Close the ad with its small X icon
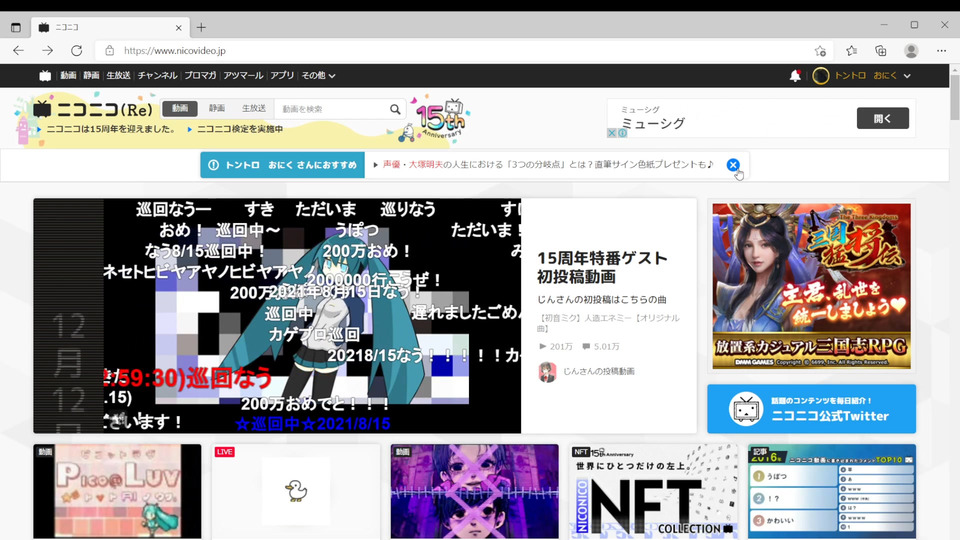This screenshot has width=960, height=540. 611,133
